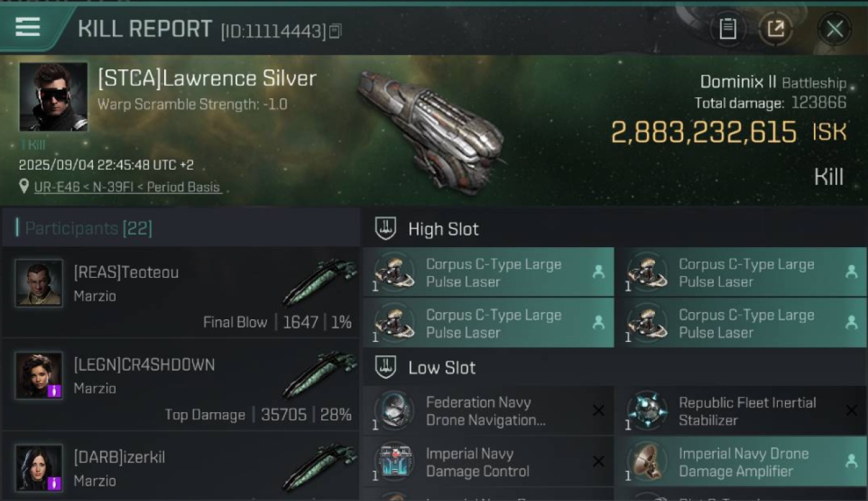Open the Imperial Navy Damage Control module

pos(488,462)
